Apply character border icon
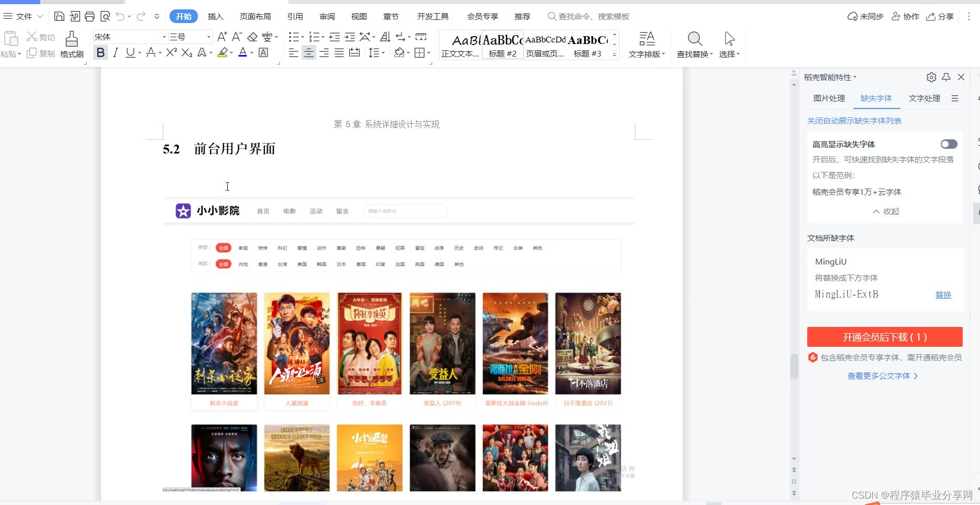 point(263,52)
